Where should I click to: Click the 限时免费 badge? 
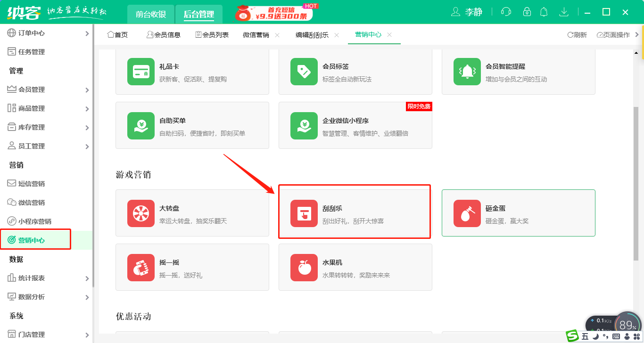pyautogui.click(x=419, y=106)
